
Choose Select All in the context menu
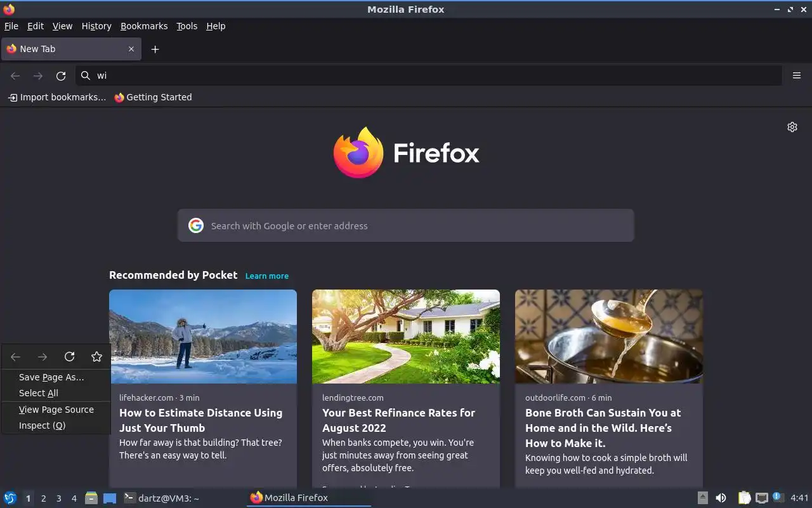coord(56,393)
